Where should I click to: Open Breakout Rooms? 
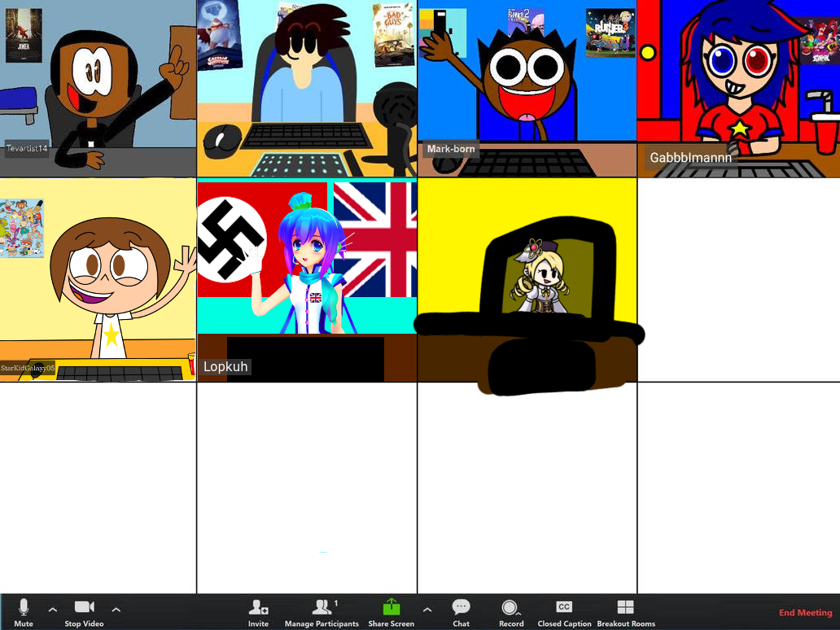point(626,612)
